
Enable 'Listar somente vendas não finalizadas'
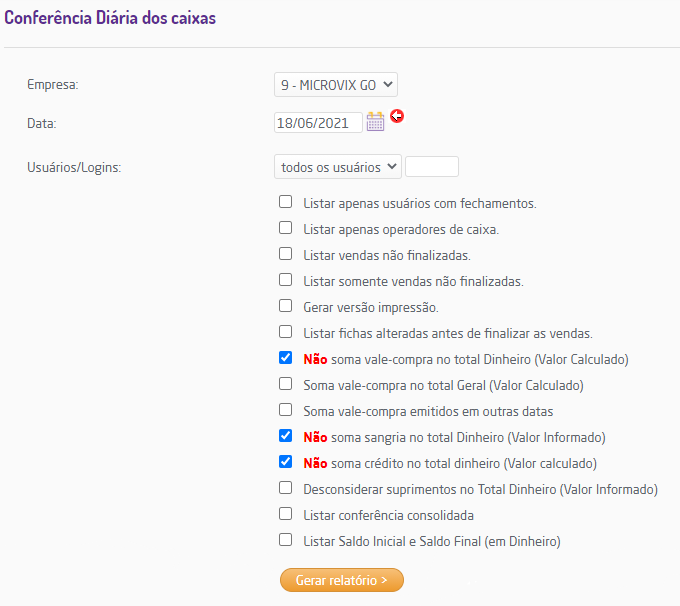coord(286,280)
